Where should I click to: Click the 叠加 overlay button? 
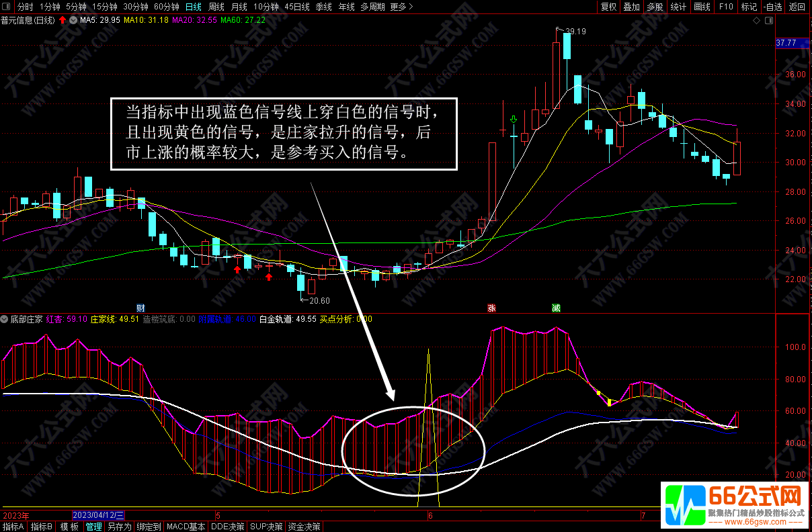631,7
